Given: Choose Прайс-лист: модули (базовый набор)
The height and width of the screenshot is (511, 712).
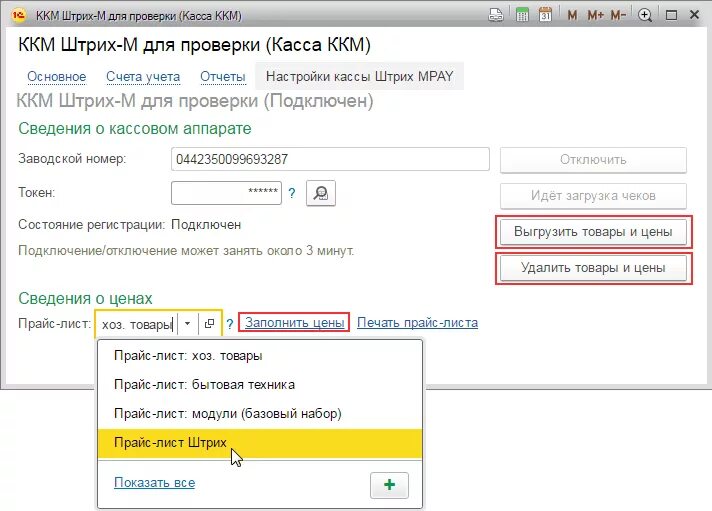Looking at the screenshot, I should [x=260, y=414].
